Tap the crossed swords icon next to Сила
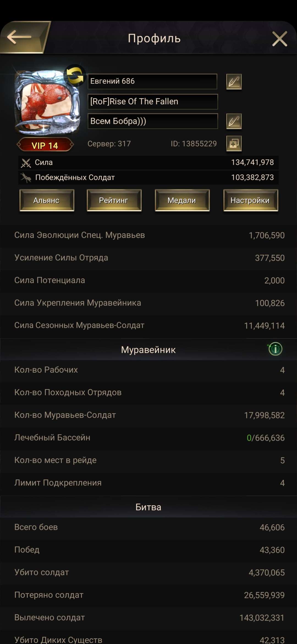The image size is (297, 644). tap(26, 162)
